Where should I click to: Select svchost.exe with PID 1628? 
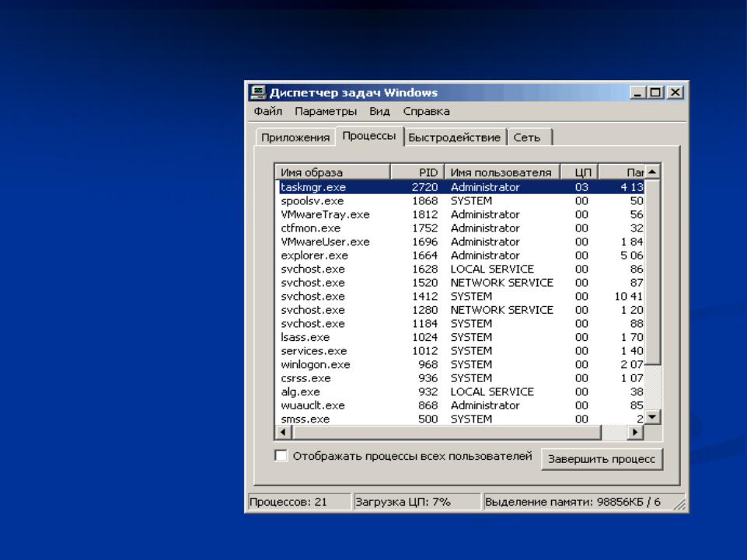[459, 269]
